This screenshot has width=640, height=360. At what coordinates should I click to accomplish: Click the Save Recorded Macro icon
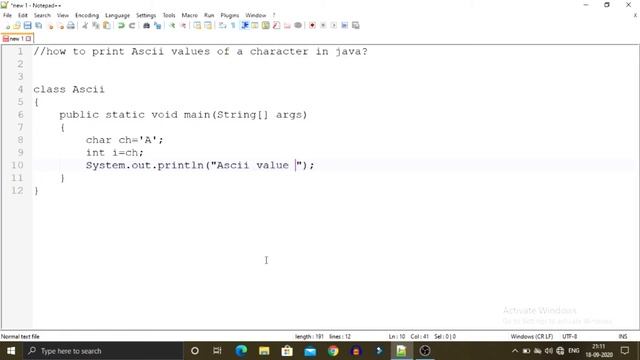(356, 26)
